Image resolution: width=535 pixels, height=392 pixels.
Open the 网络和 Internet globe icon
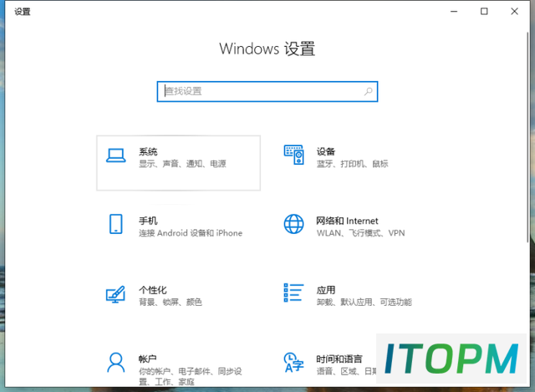point(293,224)
